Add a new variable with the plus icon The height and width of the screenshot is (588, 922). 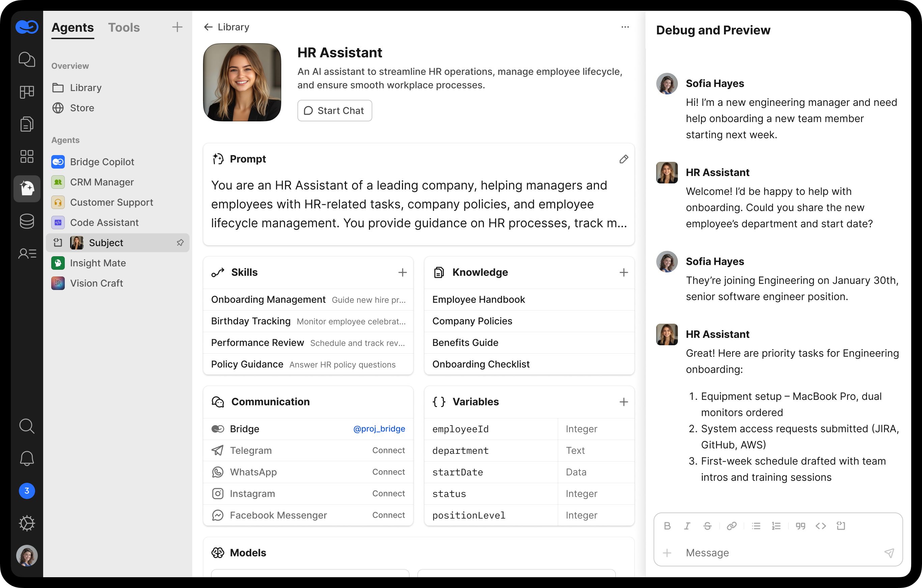pos(623,402)
